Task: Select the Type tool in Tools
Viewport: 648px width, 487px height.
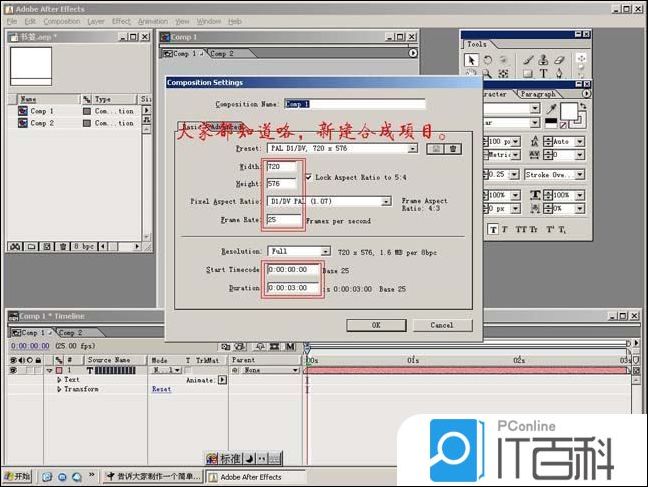Action: (x=543, y=74)
